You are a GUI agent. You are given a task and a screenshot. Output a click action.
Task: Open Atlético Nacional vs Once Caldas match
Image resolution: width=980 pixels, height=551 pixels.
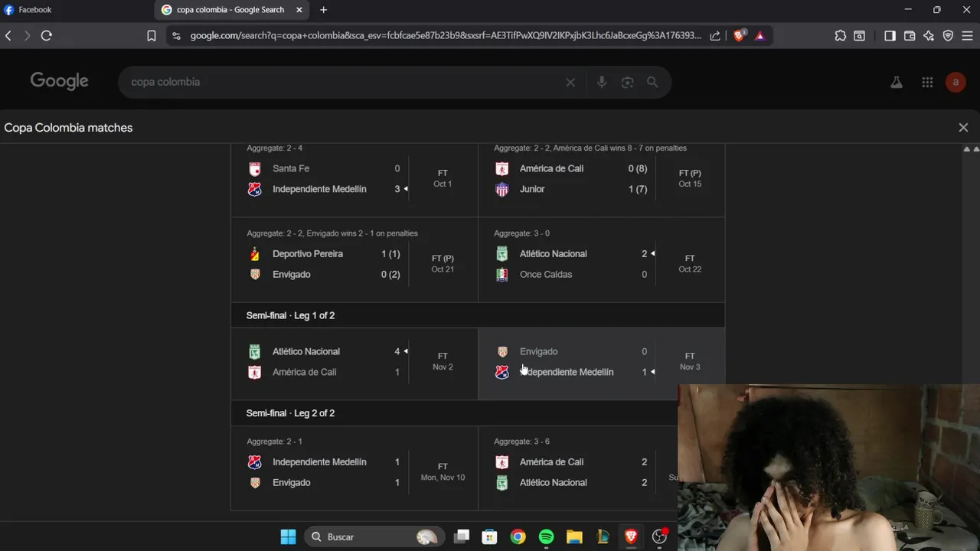click(602, 259)
